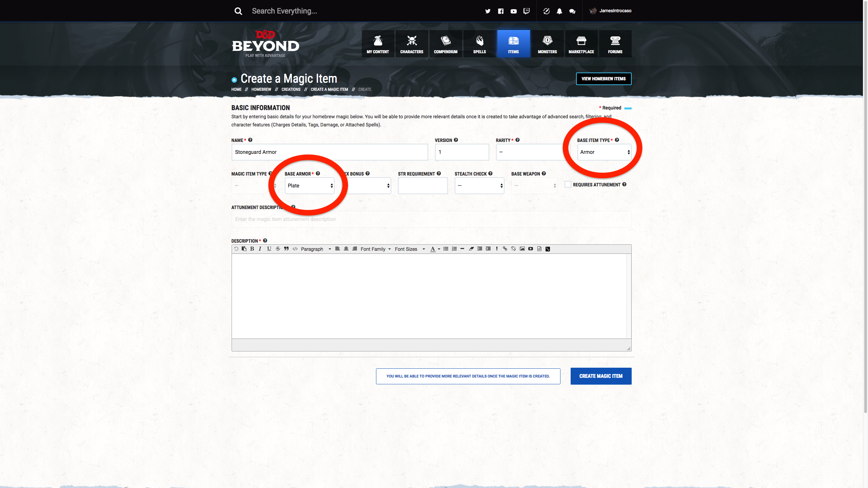Open JamesIntrocaso user profile menu
Viewport: 868px width, 488px height.
point(610,11)
